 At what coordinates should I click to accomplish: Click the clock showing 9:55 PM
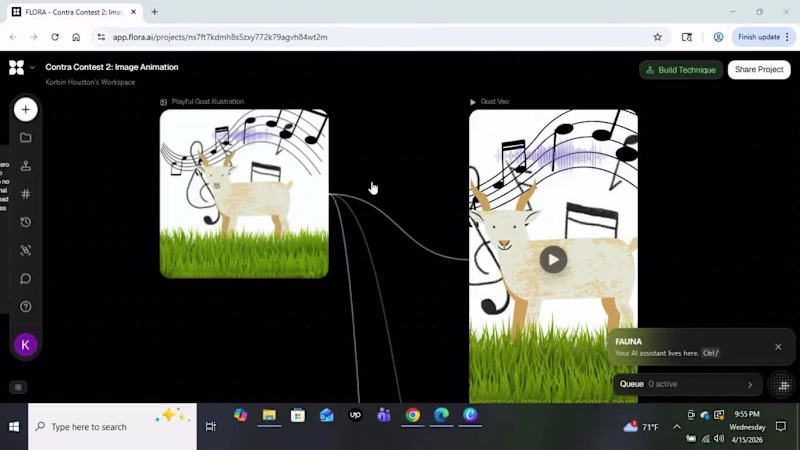pos(747,414)
